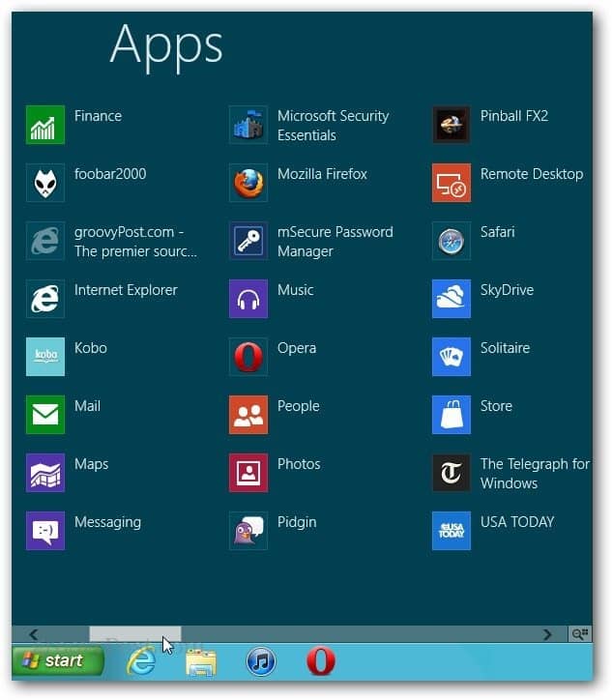
Task: Click The Telegraph for Windows label
Action: (535, 474)
